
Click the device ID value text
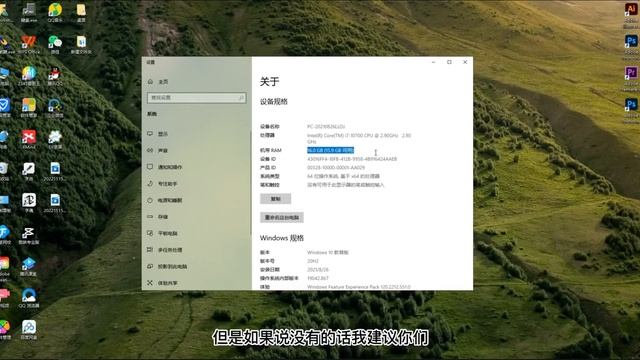coord(352,159)
